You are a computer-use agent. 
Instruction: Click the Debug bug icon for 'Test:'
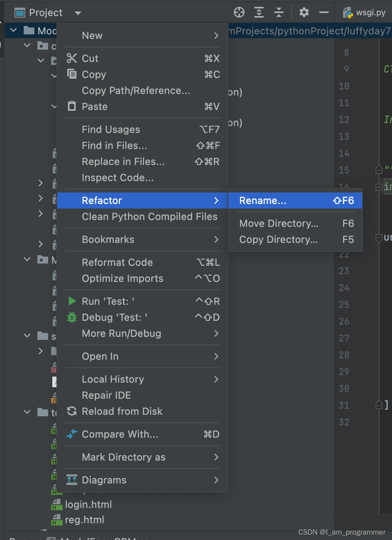pos(72,317)
